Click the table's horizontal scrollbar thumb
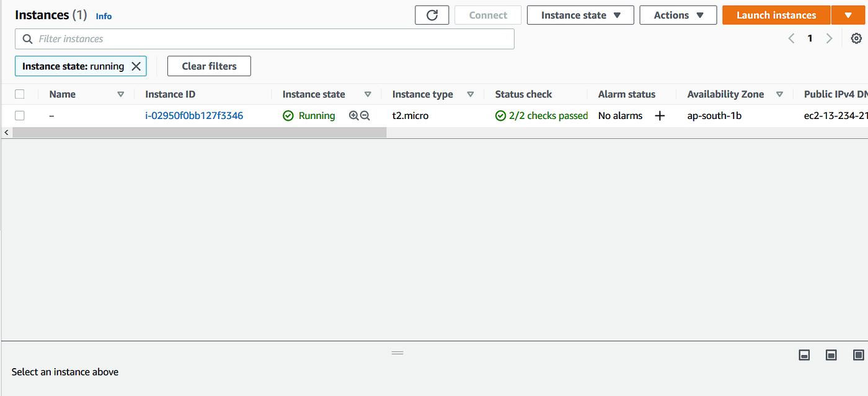 [x=199, y=133]
